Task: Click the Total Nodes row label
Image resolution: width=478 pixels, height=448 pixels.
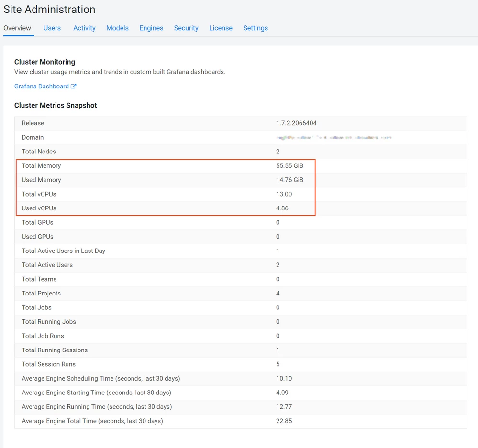Action: 39,152
